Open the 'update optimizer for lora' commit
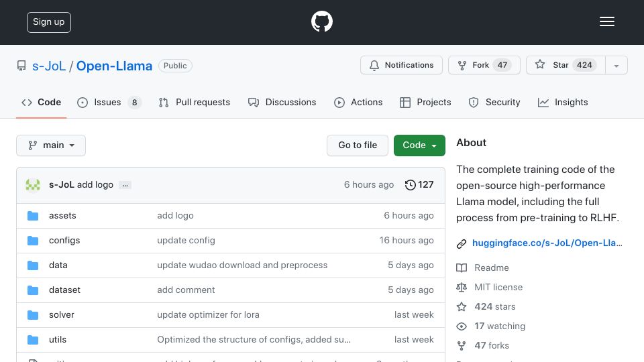This screenshot has height=362, width=644. point(208,315)
